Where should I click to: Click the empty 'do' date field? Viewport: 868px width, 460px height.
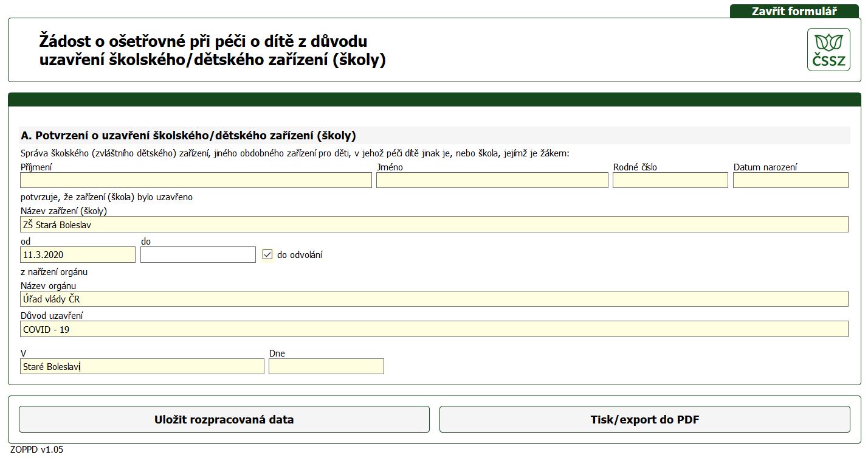tap(198, 255)
